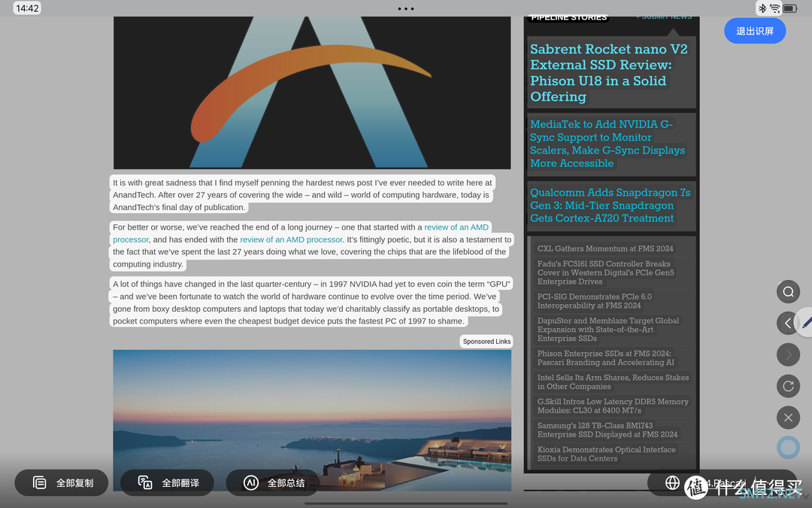Close the floating toolbar with X icon
812x508 pixels.
(788, 418)
